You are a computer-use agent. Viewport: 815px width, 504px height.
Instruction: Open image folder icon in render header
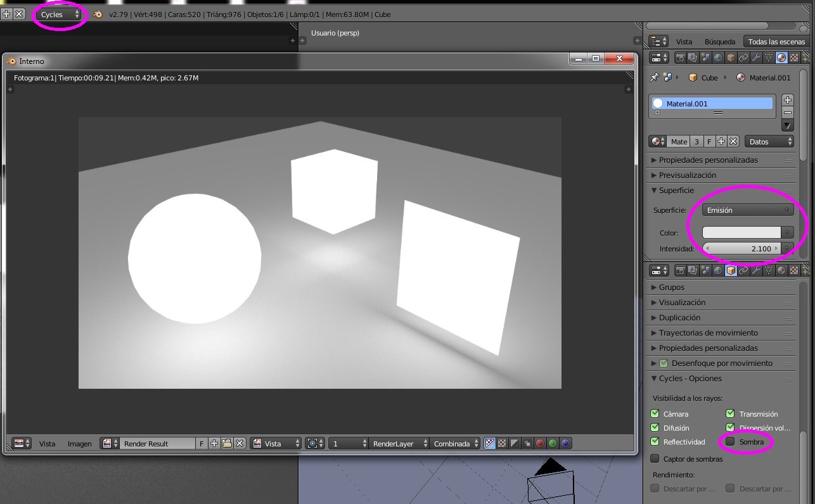coord(227,444)
